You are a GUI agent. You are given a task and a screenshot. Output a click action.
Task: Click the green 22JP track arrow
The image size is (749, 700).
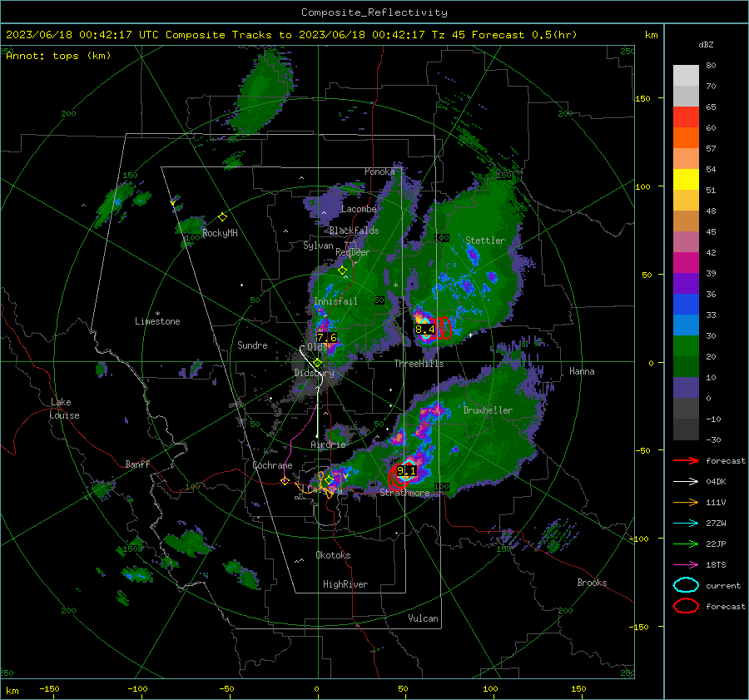(x=686, y=544)
